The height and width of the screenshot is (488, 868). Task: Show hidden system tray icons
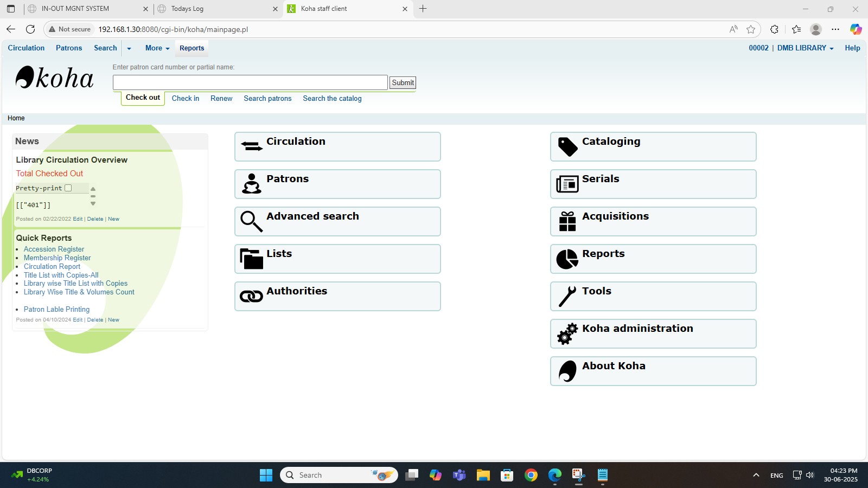[756, 475]
